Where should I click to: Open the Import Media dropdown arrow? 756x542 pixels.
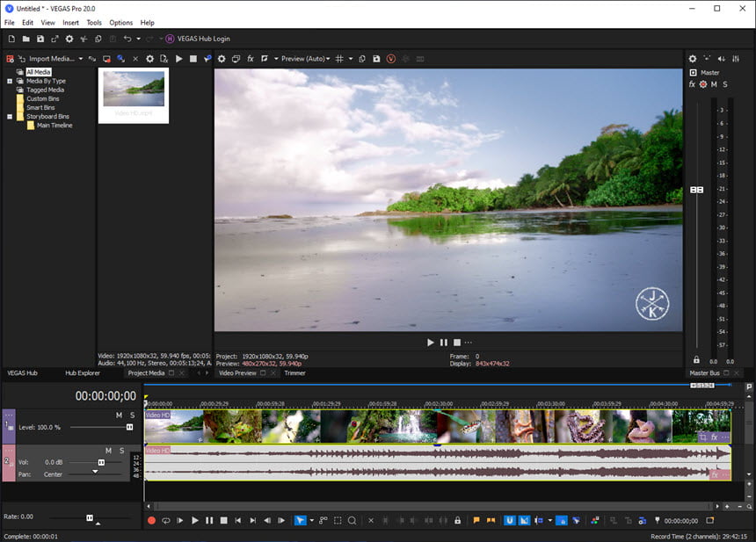(x=81, y=59)
